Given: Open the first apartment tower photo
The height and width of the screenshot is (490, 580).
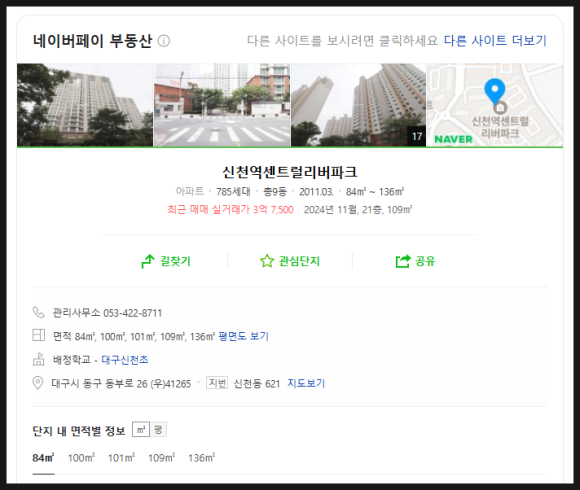Looking at the screenshot, I should pyautogui.click(x=85, y=105).
